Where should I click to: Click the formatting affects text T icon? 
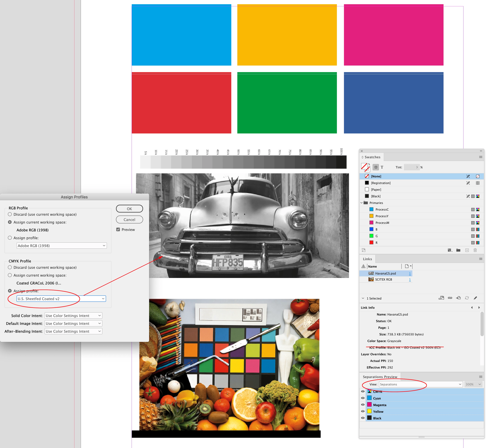point(382,167)
